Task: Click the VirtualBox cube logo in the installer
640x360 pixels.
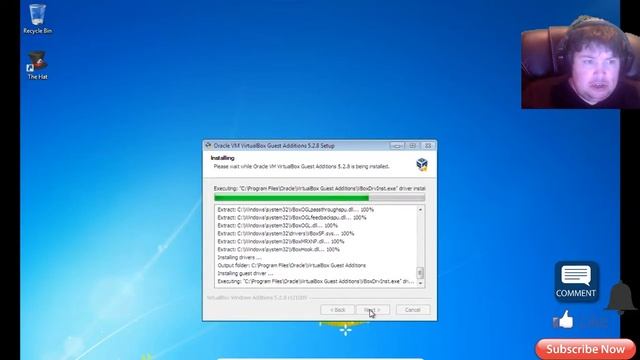Action: (x=422, y=164)
